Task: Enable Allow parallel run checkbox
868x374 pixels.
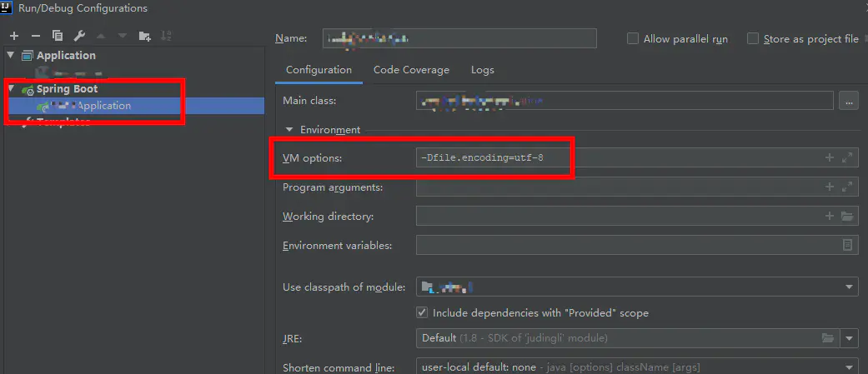Action: coord(633,38)
